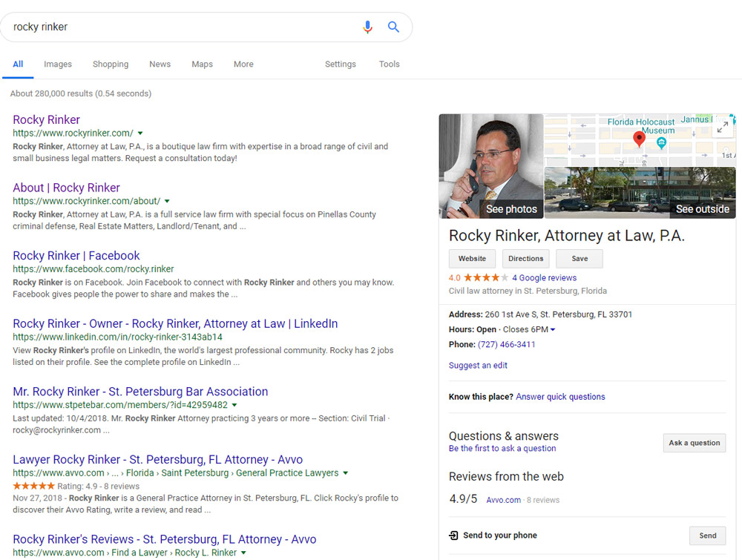The image size is (742, 560).
Task: Open the search Tools menu
Action: (389, 64)
